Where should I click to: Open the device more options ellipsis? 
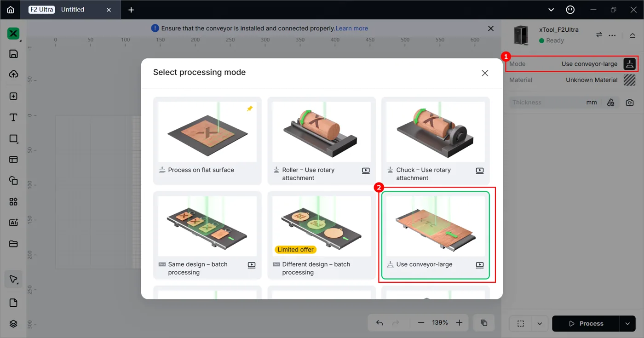tap(612, 35)
